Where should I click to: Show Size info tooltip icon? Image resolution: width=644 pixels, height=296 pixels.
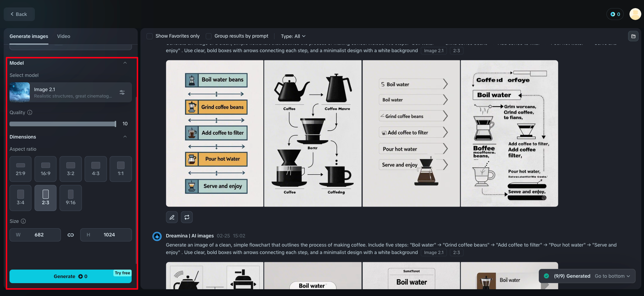[23, 221]
